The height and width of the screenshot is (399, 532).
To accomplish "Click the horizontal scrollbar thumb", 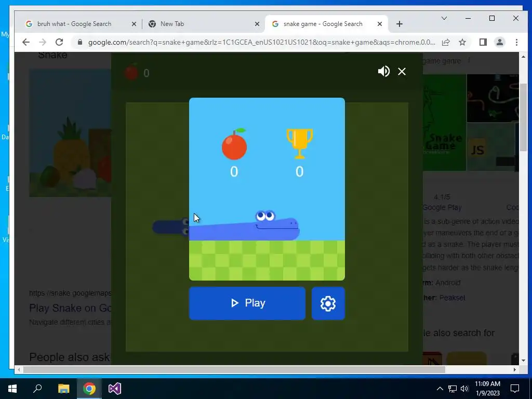I will point(234,369).
